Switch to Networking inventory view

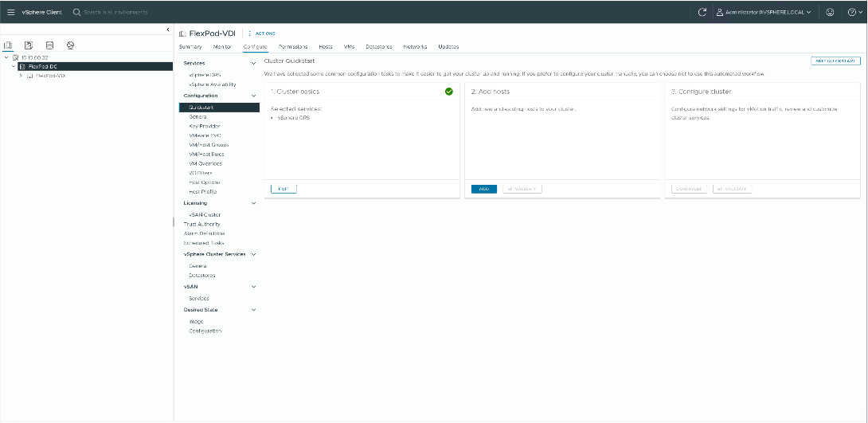(70, 45)
